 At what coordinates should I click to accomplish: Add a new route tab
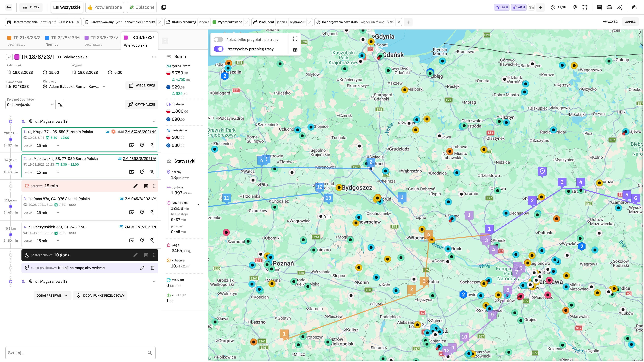[165, 41]
